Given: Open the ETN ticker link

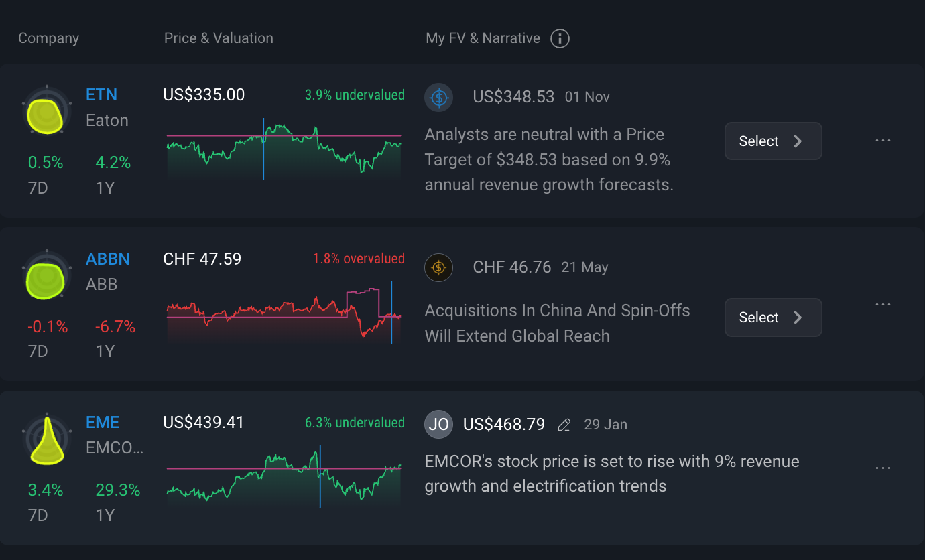Looking at the screenshot, I should tap(102, 95).
